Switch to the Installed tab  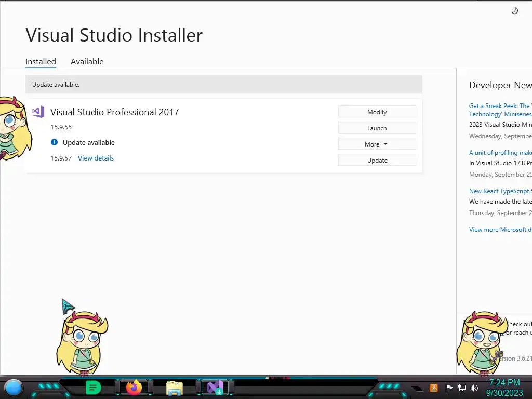41,61
